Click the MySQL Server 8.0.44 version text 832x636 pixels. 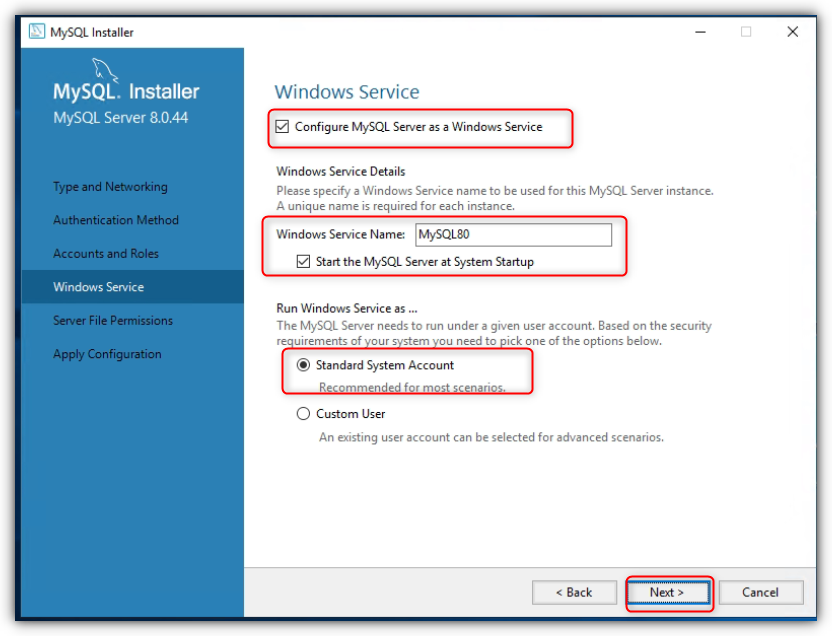pos(120,118)
